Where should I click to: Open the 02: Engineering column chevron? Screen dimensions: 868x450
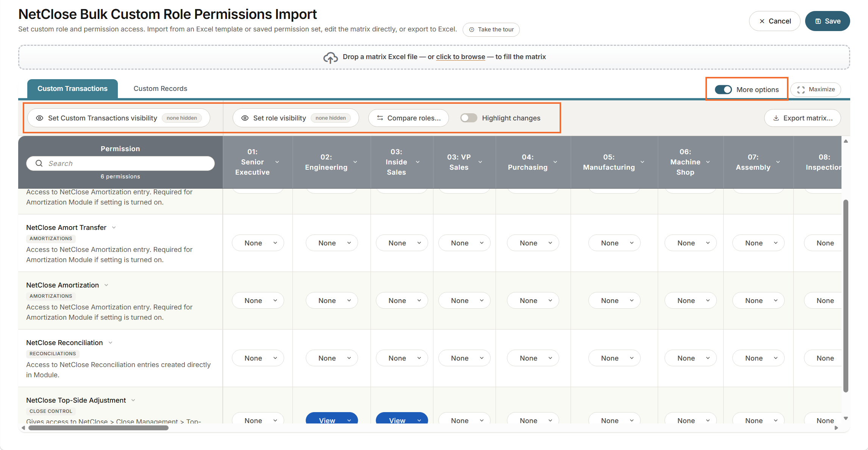tap(355, 162)
